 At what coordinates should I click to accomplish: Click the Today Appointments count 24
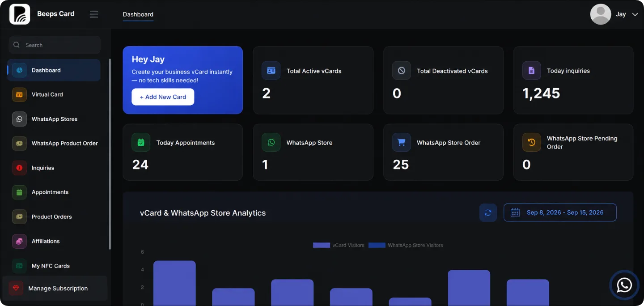click(x=140, y=165)
